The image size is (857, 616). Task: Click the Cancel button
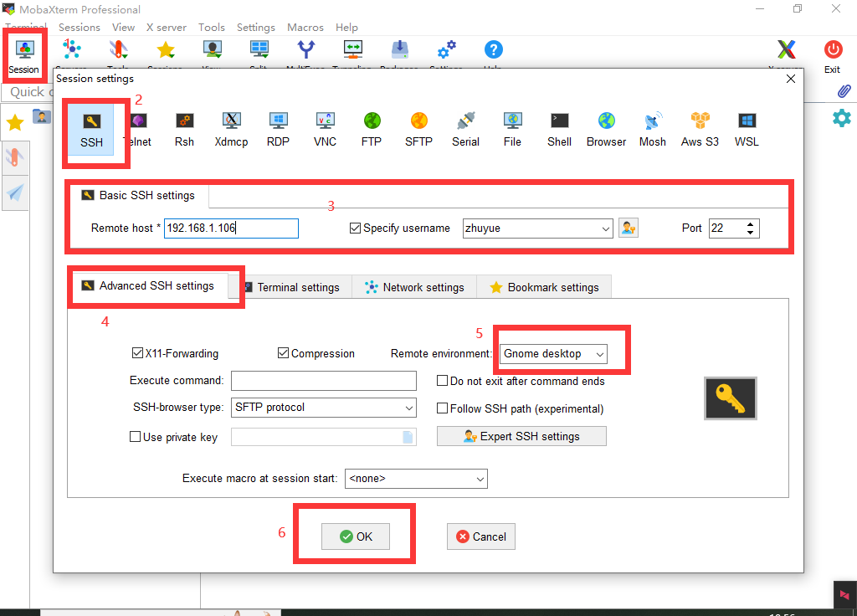(481, 536)
